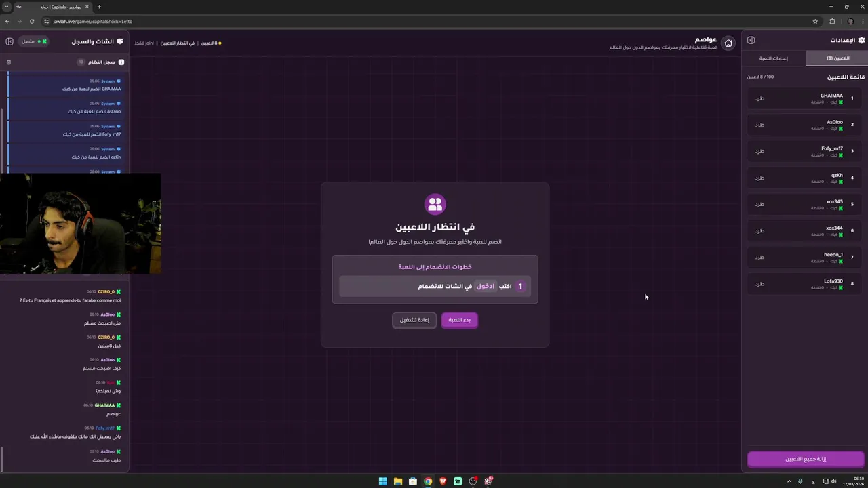The image size is (868, 488).
Task: Click the قائمة اللاعبين heading
Action: click(x=846, y=77)
